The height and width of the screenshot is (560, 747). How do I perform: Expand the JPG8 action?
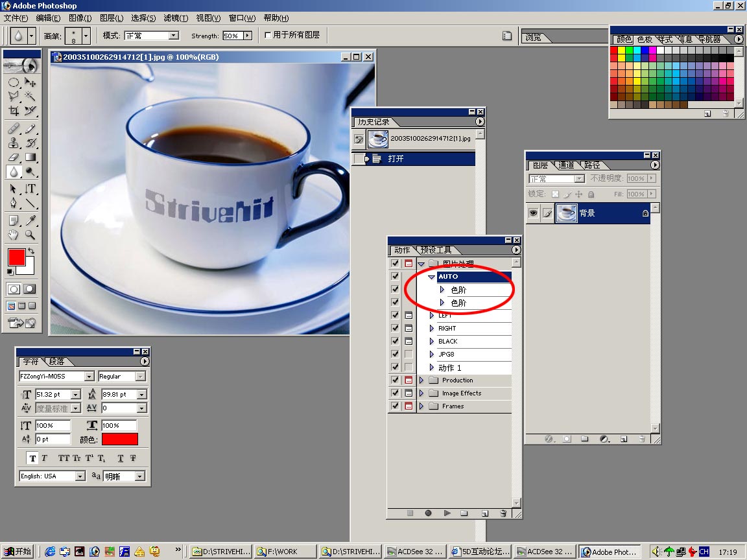(x=432, y=354)
